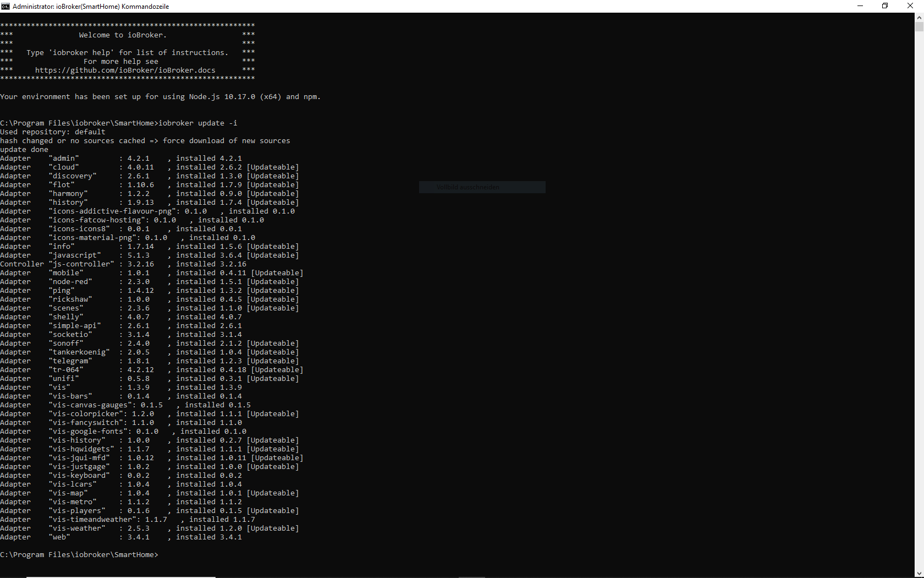Click the "javascript" adapter name
Screen dimensions: 924x578
coord(75,255)
